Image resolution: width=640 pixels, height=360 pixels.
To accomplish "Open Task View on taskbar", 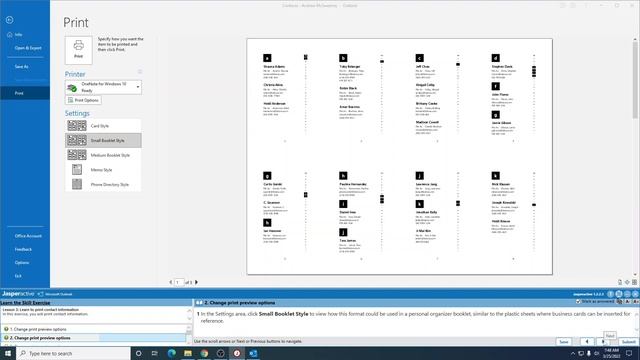I will (155, 353).
